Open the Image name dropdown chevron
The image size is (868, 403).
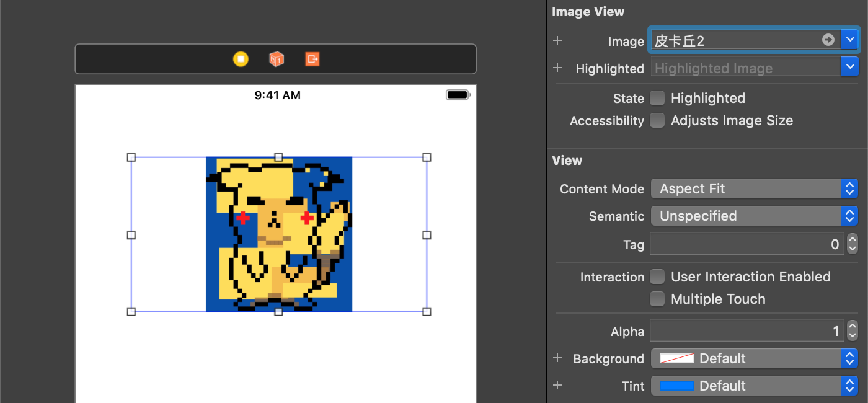click(x=851, y=39)
